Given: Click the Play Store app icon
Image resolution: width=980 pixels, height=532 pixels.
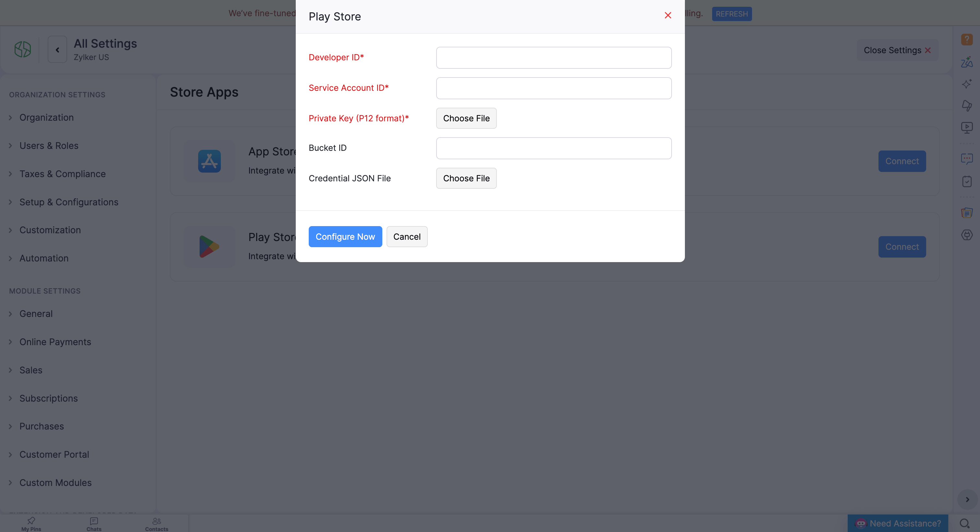Looking at the screenshot, I should click(209, 247).
